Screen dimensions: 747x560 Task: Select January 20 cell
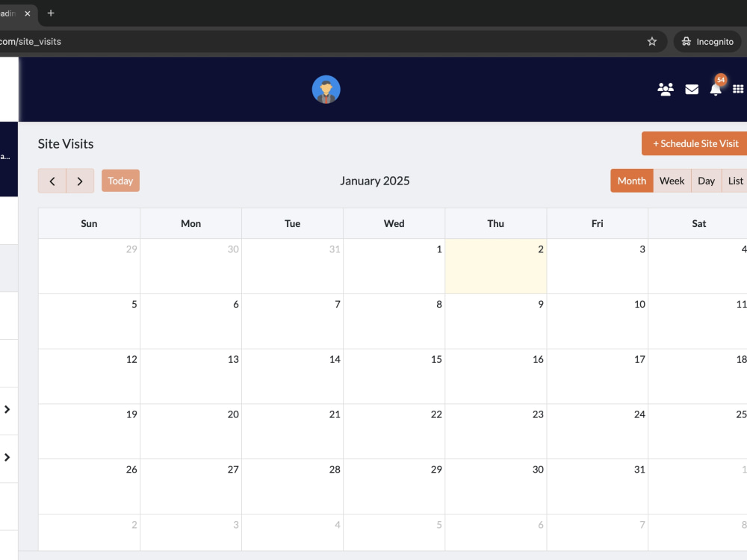(x=190, y=432)
